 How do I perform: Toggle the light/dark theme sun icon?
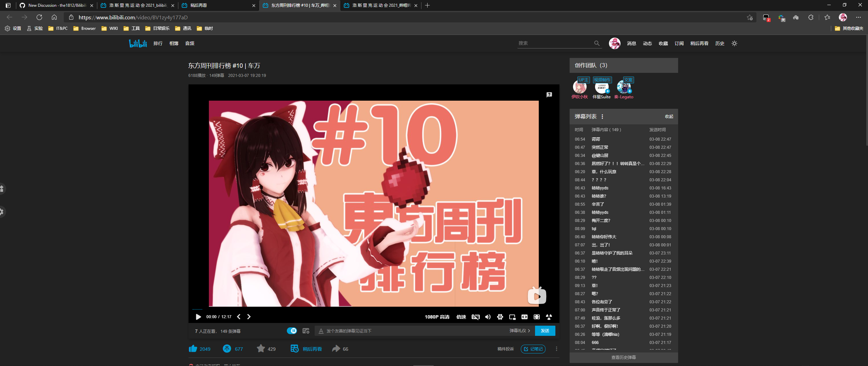coord(734,43)
